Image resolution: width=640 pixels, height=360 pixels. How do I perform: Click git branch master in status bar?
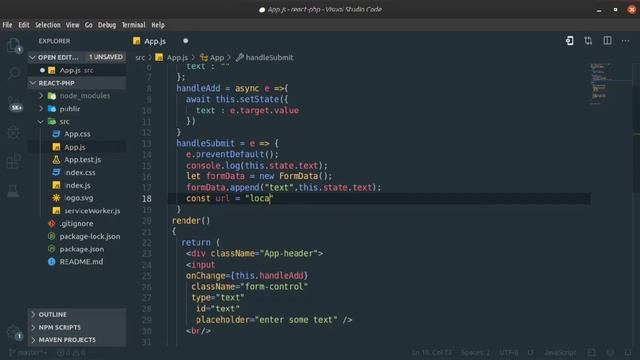pos(28,353)
